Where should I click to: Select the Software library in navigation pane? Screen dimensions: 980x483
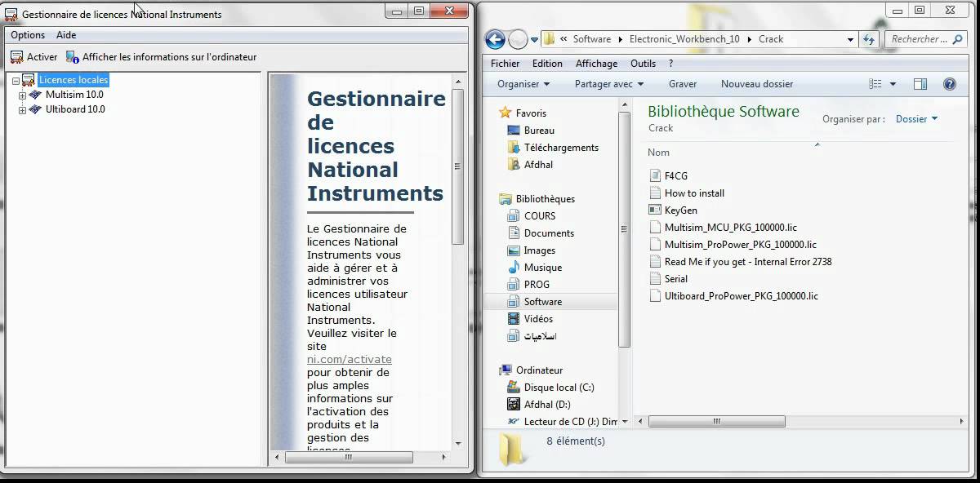click(x=543, y=302)
